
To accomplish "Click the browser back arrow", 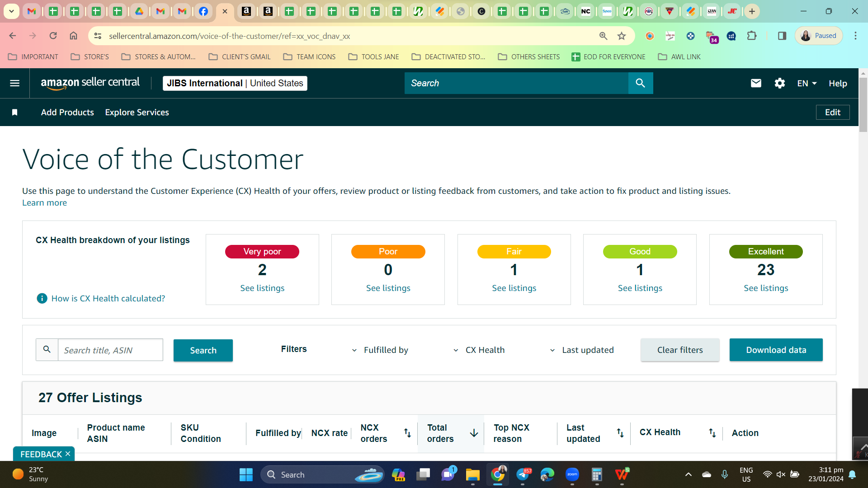I will click(x=13, y=36).
